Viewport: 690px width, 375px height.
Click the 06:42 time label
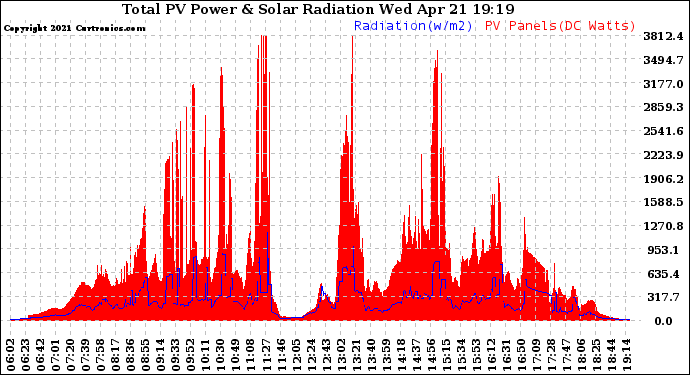[40, 354]
